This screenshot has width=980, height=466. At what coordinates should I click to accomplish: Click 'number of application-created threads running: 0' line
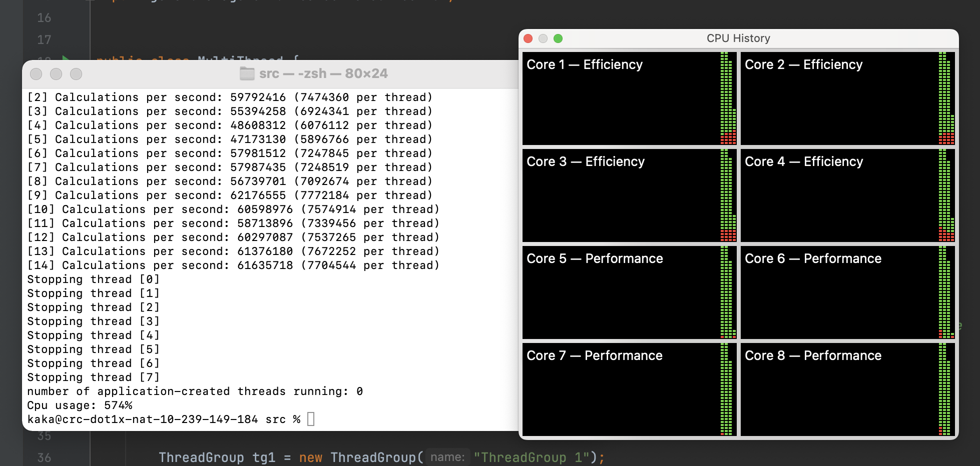click(195, 391)
